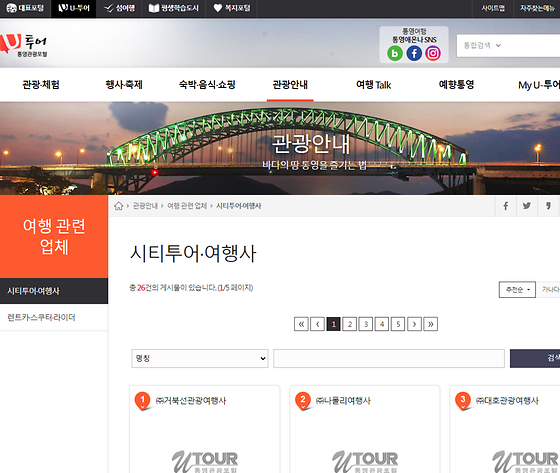Screen dimensions: 560x473
Task: Open the 명칭 search field selector
Action: (x=200, y=358)
